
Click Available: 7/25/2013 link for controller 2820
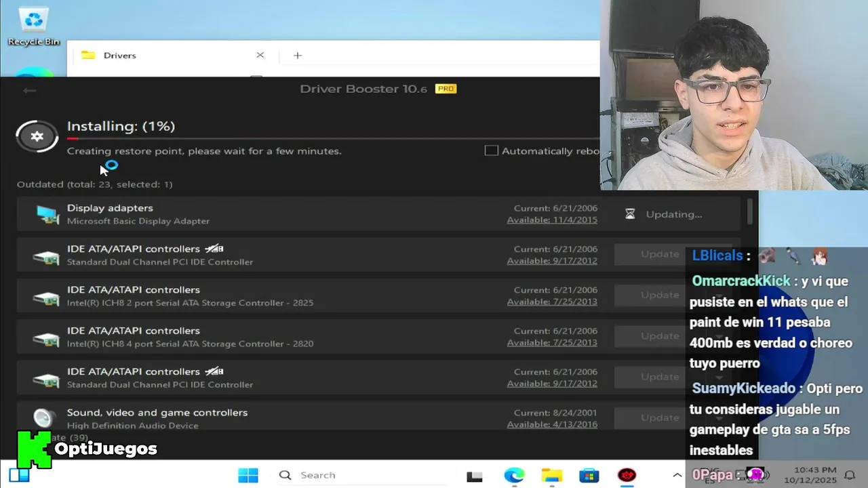pos(552,342)
